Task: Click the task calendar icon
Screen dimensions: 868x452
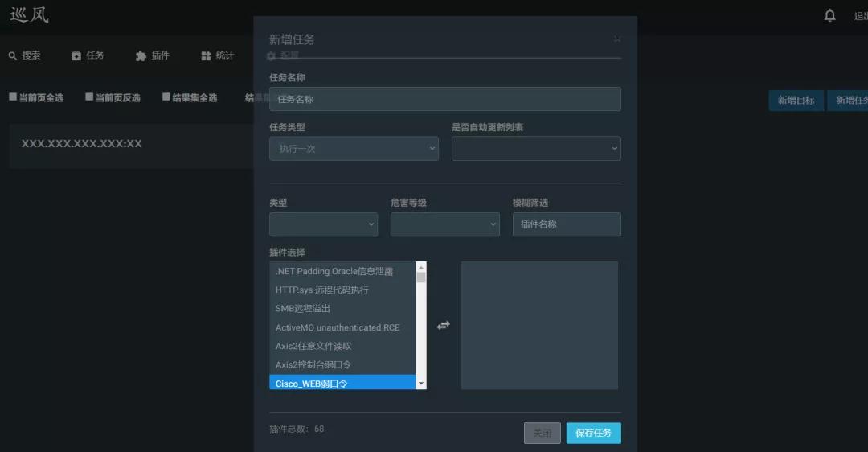Action: tap(76, 56)
